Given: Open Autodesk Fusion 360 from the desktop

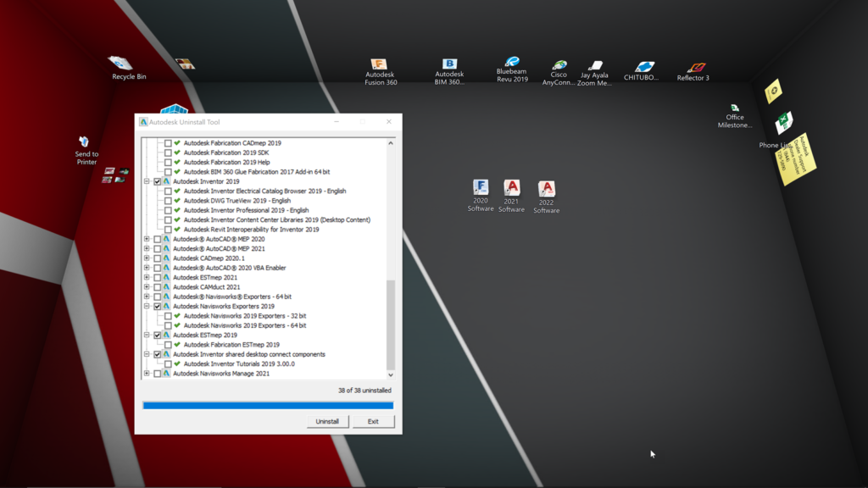Looking at the screenshot, I should (x=378, y=68).
